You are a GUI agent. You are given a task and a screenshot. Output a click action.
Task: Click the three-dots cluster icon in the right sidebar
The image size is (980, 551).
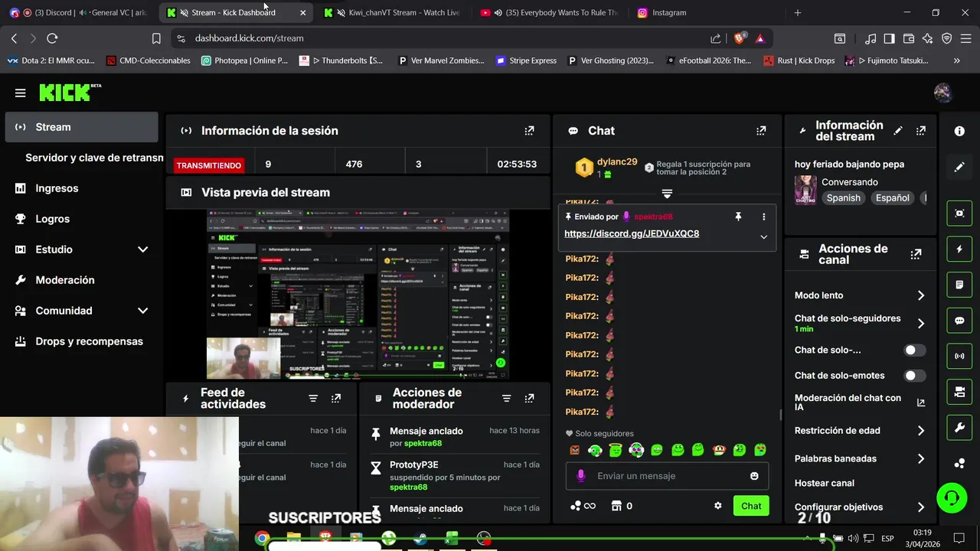point(959,463)
